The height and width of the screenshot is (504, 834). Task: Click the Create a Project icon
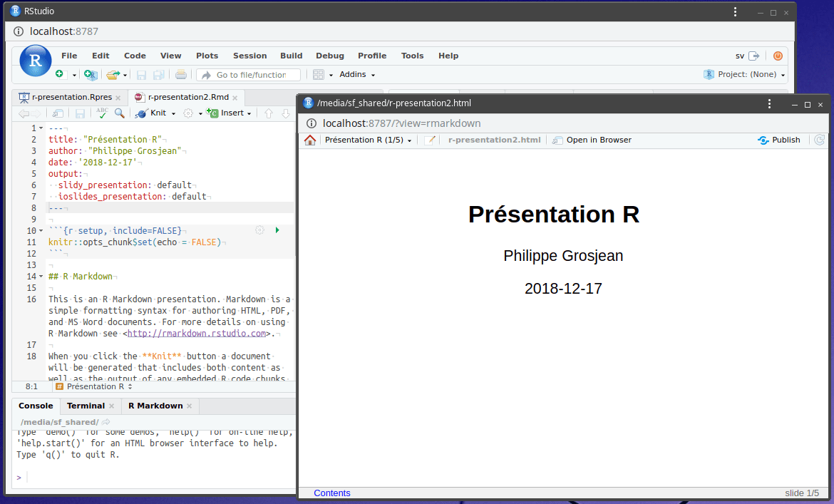91,75
